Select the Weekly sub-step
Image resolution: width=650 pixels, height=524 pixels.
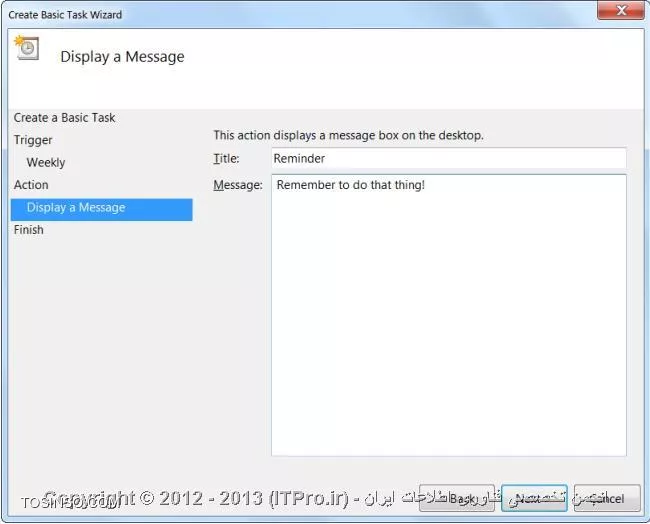(x=46, y=163)
